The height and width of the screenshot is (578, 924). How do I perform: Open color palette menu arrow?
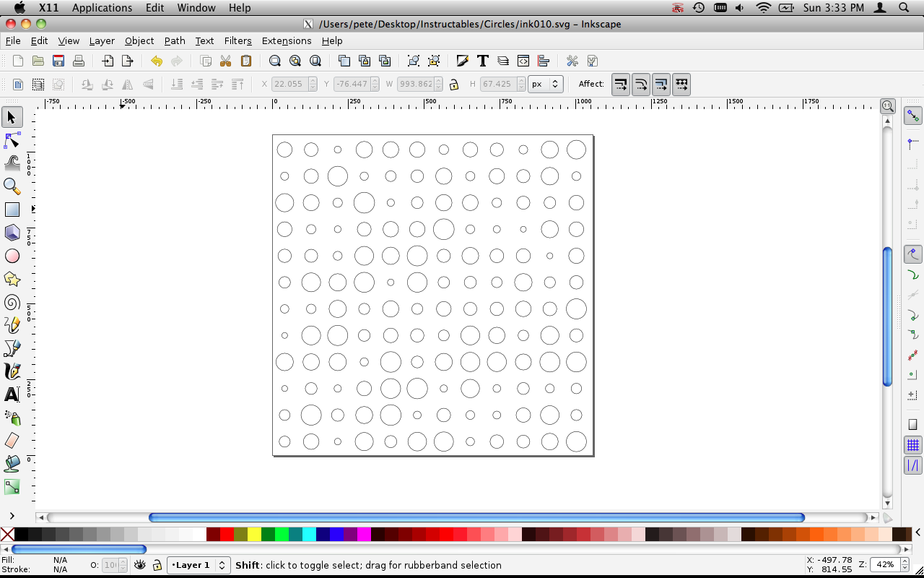click(918, 533)
